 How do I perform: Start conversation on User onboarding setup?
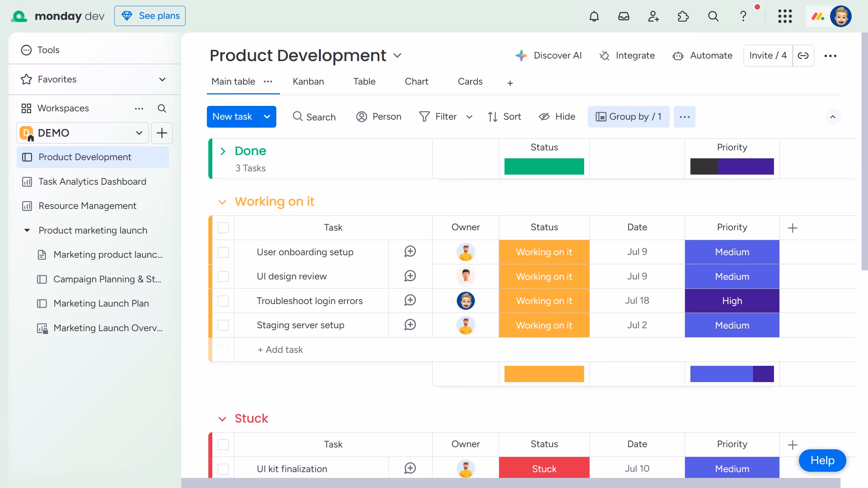[x=410, y=252]
